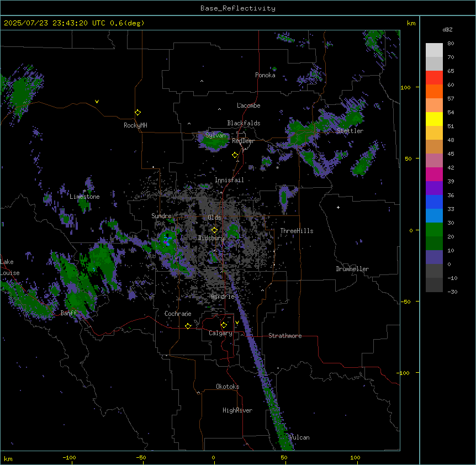Click the RedDeer city label
This screenshot has height=465, width=476.
click(x=243, y=141)
